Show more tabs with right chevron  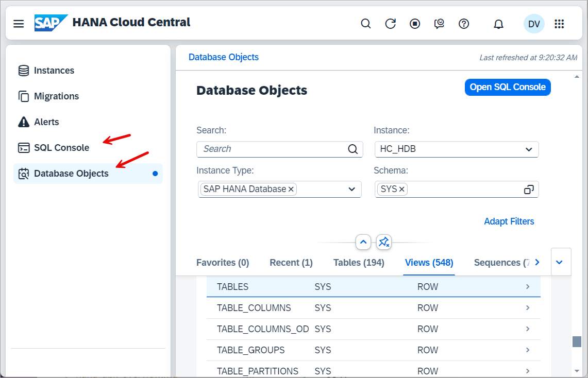[537, 262]
